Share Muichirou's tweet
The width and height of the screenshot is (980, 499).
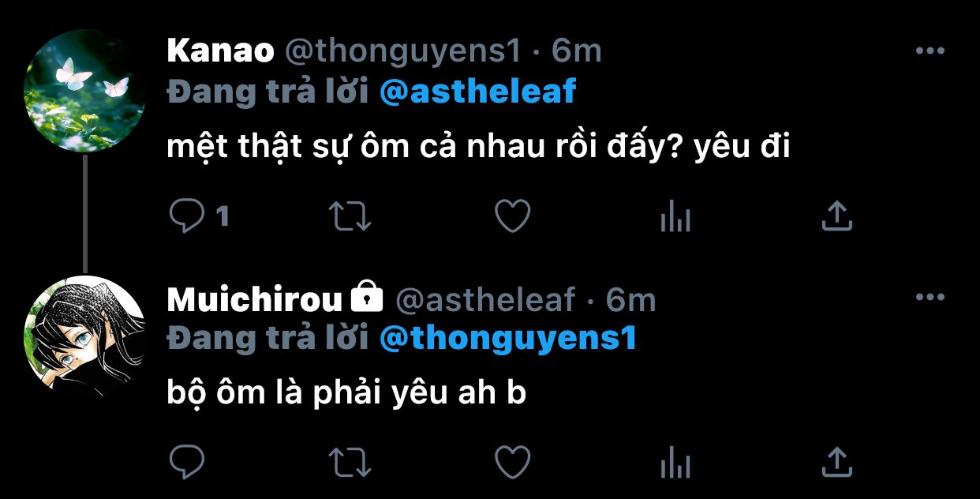pos(837,462)
